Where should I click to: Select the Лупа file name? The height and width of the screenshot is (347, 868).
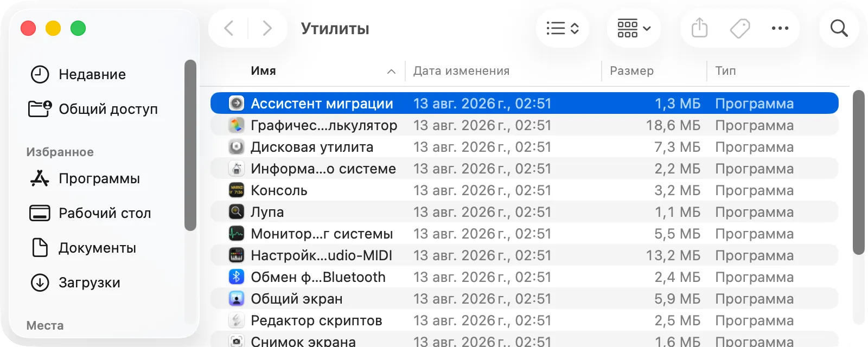[x=267, y=211]
